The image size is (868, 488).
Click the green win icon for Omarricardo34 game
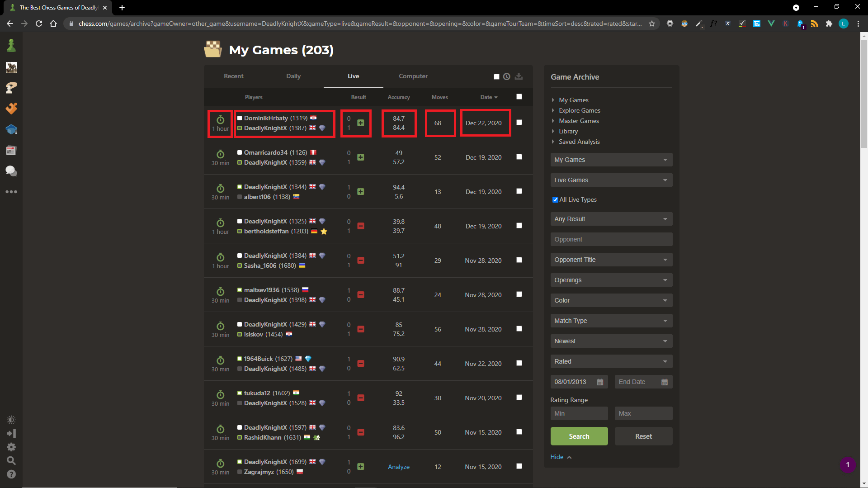click(360, 157)
